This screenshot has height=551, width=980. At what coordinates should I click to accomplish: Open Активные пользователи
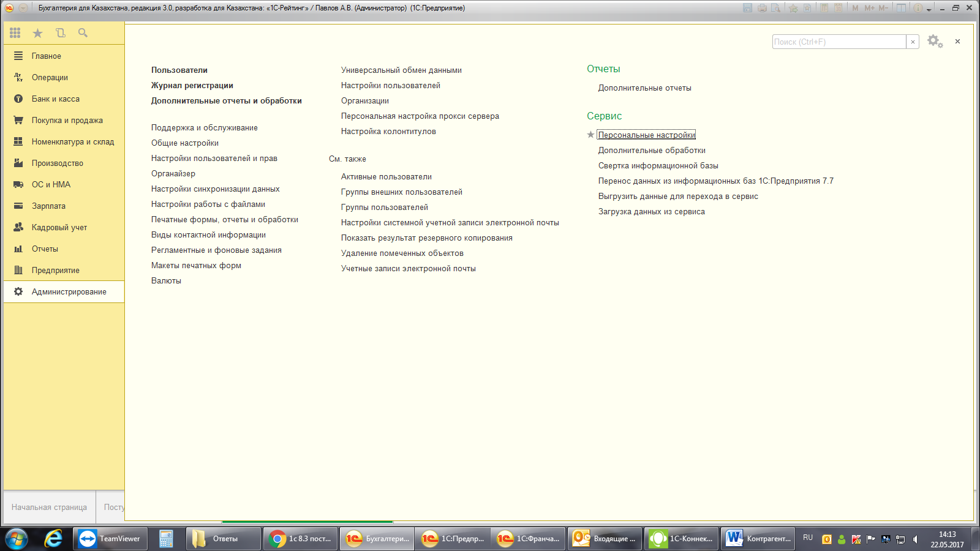[386, 176]
